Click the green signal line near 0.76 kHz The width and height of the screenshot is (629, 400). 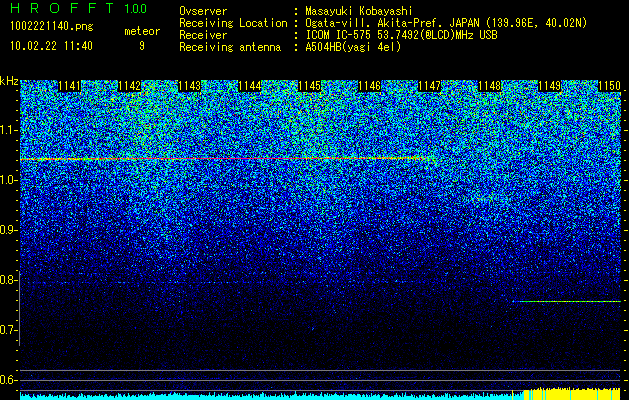pos(566,301)
